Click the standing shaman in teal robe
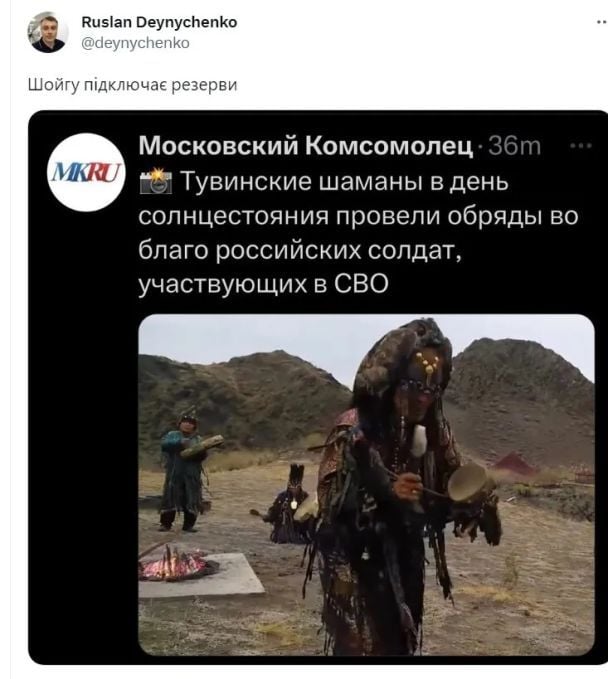Viewport: 608px width, 679px height. (x=185, y=470)
